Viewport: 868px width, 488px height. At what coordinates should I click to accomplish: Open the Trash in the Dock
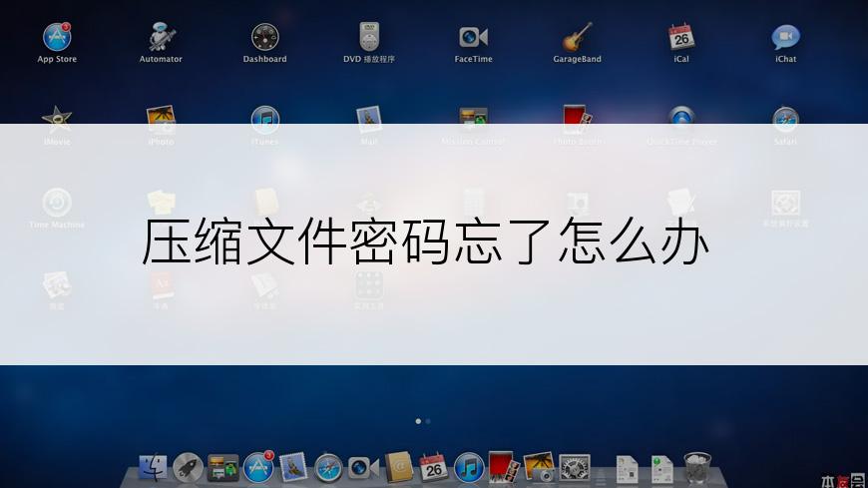[697, 467]
